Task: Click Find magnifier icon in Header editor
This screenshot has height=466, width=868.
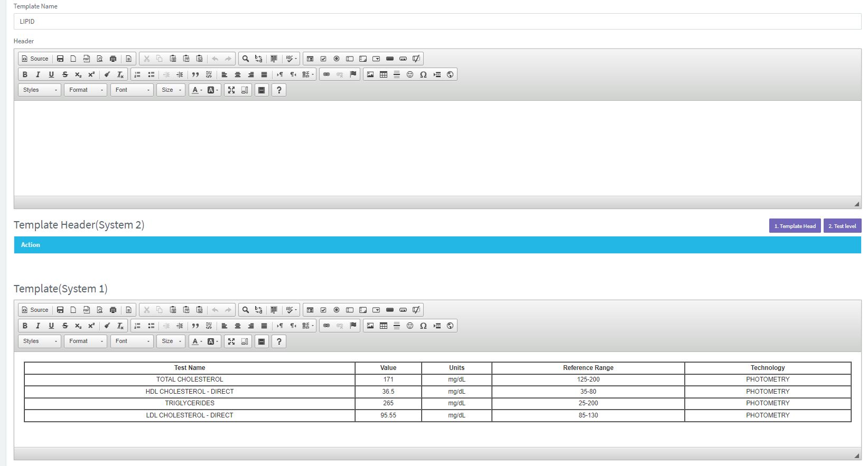Action: click(246, 59)
